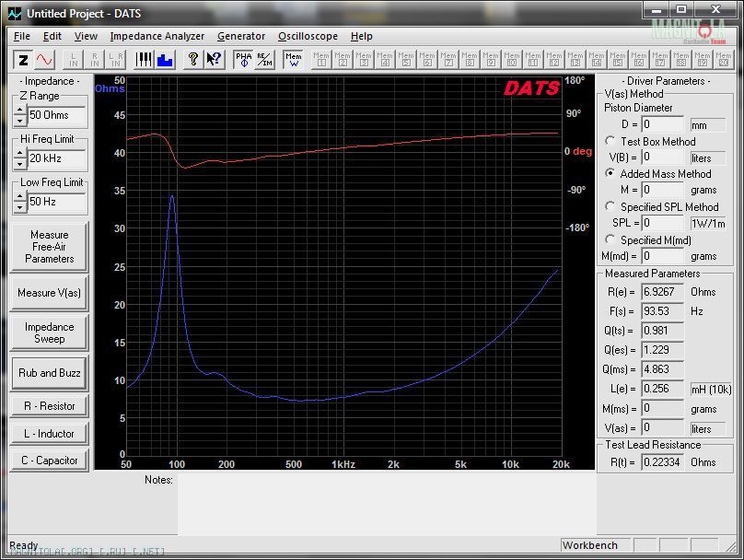Click the R IN toolbar icon
The image size is (744, 560).
pyautogui.click(x=95, y=60)
